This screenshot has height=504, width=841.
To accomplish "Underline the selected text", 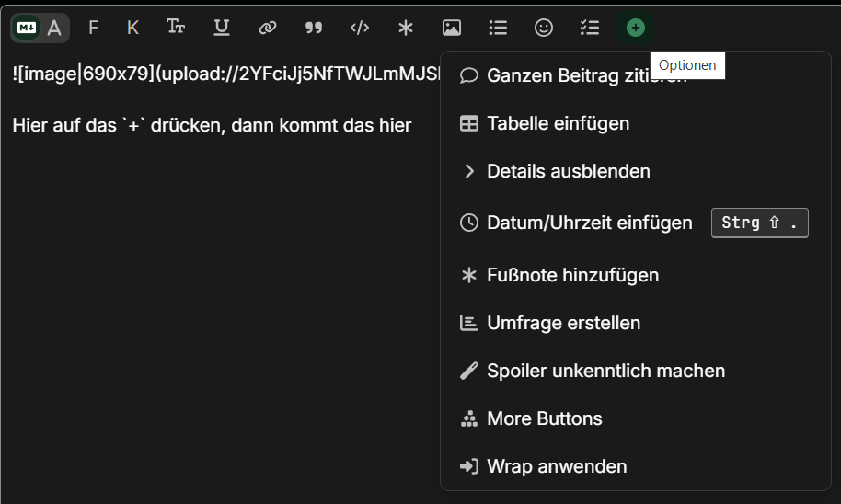I will point(222,28).
